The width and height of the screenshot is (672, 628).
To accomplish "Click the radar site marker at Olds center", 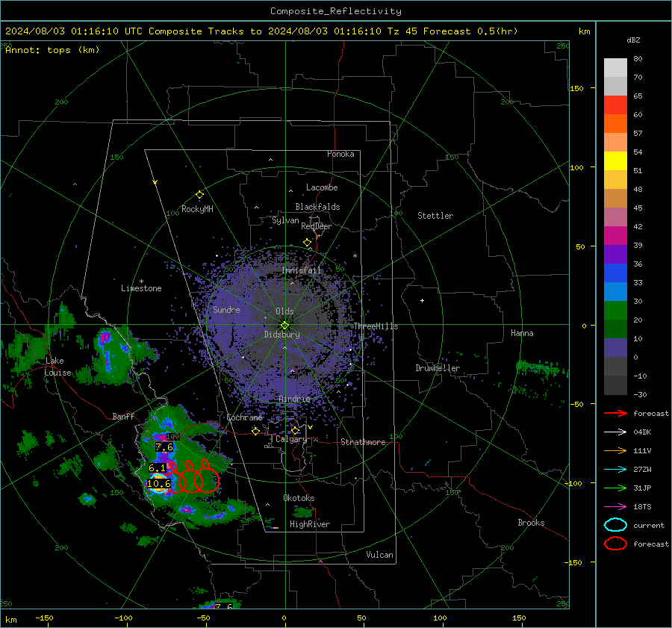I will 284,325.
